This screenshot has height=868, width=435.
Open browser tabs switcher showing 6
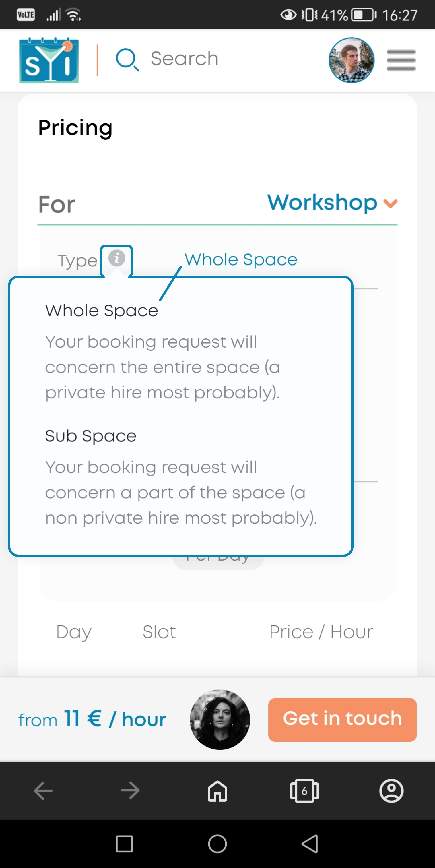point(304,790)
